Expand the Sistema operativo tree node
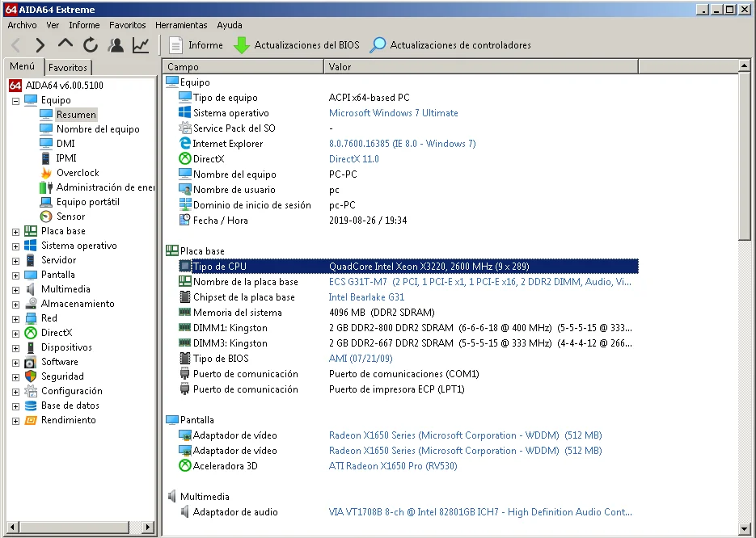The image size is (756, 538). (15, 246)
